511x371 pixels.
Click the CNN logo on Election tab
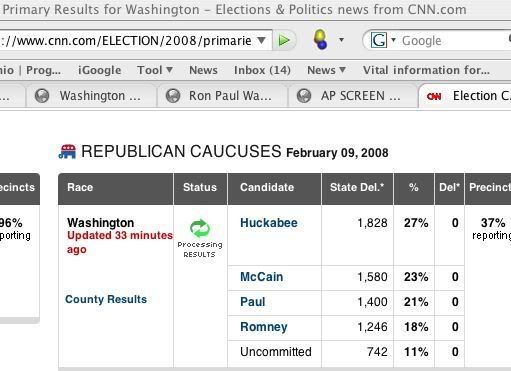pyautogui.click(x=434, y=96)
